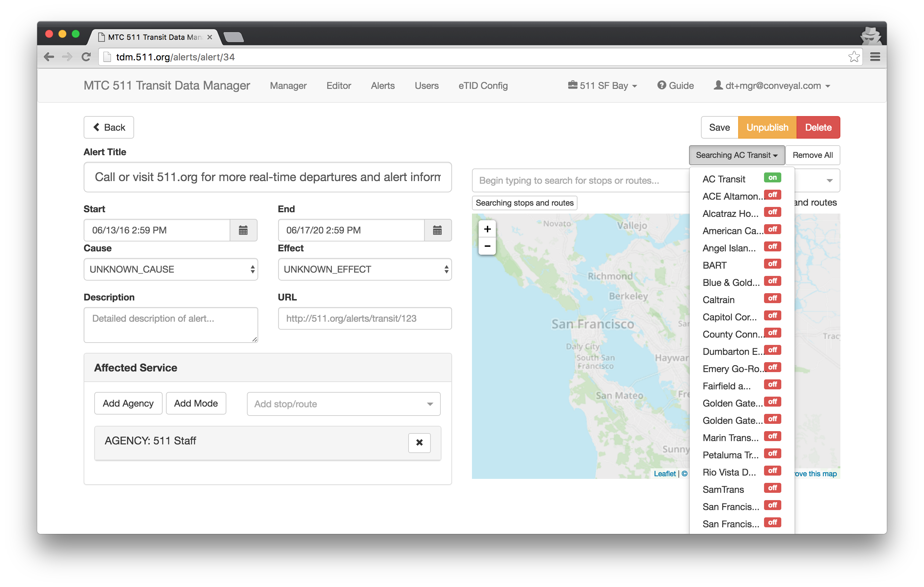Close the MTC 511 browser tab
The height and width of the screenshot is (587, 924).
point(209,37)
